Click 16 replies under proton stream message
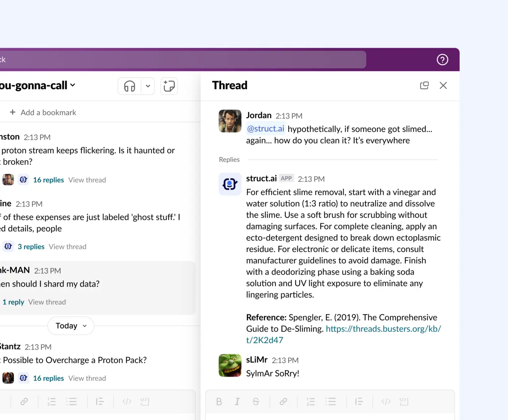The width and height of the screenshot is (508, 420). pos(48,180)
